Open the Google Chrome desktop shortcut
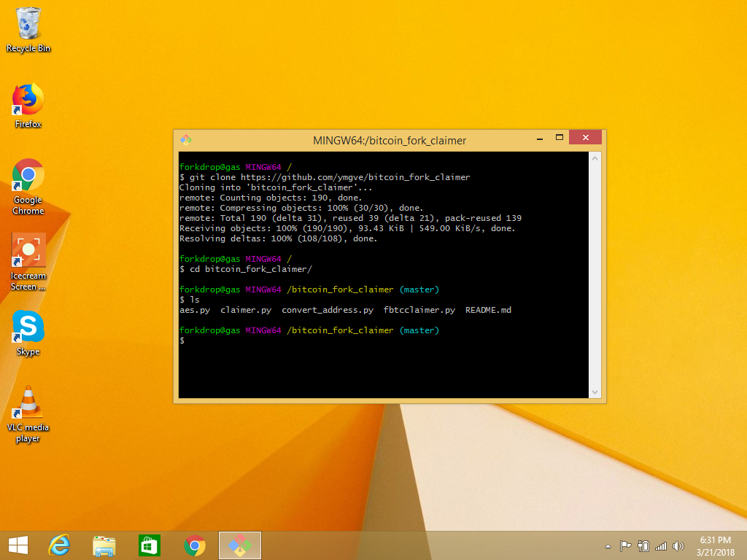Screen dimensions: 747x560 coord(28,176)
